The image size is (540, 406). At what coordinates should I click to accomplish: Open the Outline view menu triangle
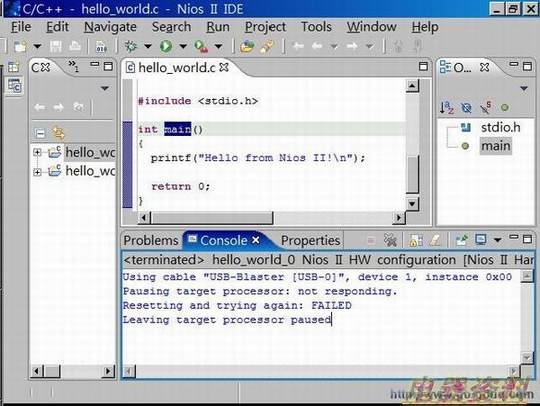[x=524, y=89]
